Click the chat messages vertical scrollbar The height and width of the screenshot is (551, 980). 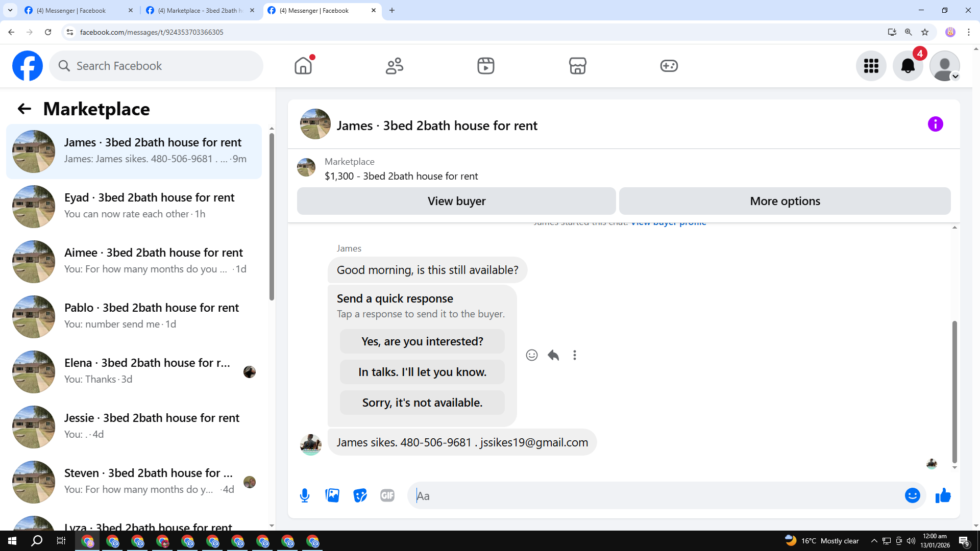tap(954, 392)
